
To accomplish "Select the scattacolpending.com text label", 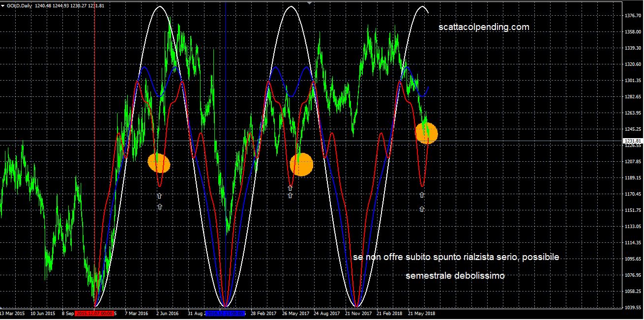I will click(x=484, y=28).
